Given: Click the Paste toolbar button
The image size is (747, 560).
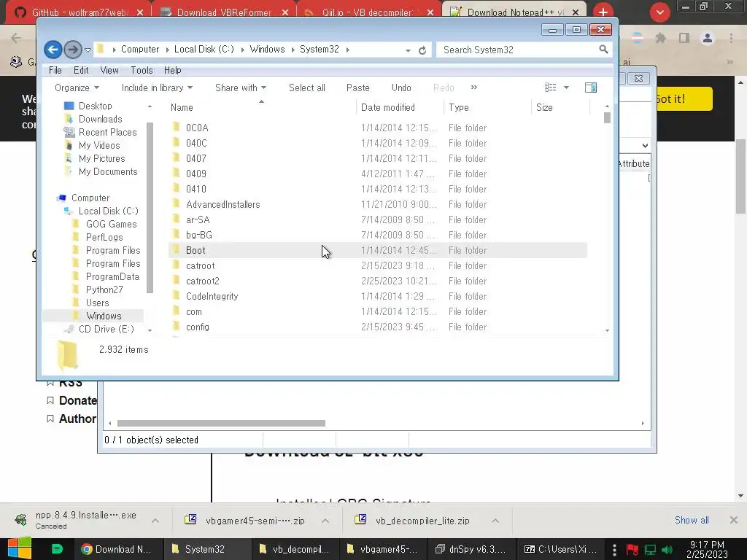Looking at the screenshot, I should [x=357, y=87].
